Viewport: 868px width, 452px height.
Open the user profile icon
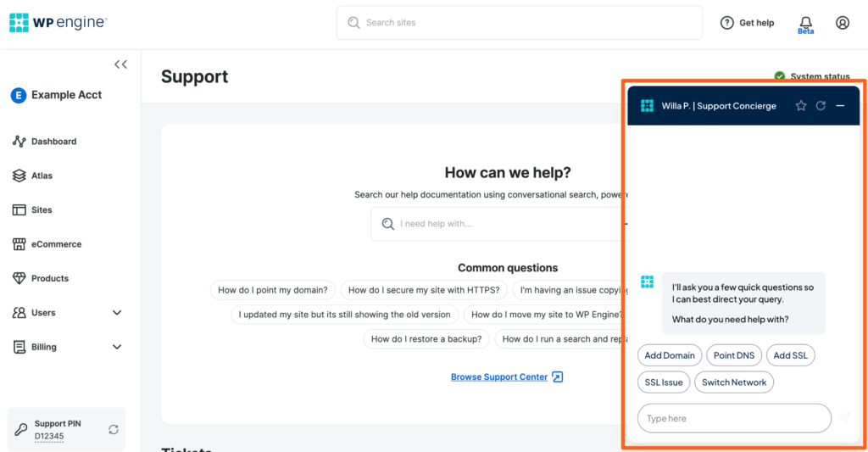pos(842,23)
